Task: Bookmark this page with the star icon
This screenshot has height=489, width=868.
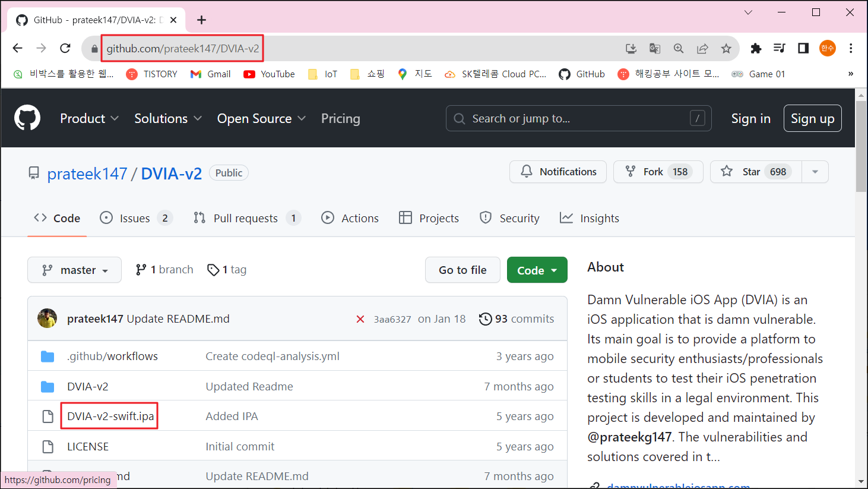Action: [726, 49]
